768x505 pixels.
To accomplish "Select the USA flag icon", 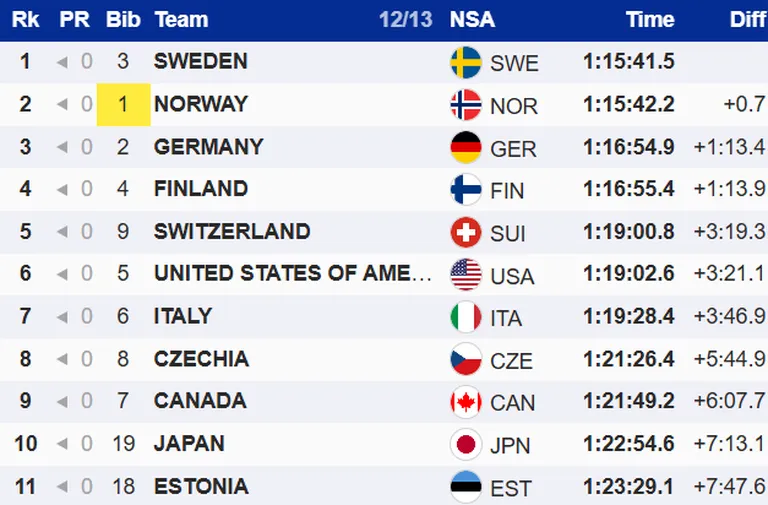I will coord(465,274).
